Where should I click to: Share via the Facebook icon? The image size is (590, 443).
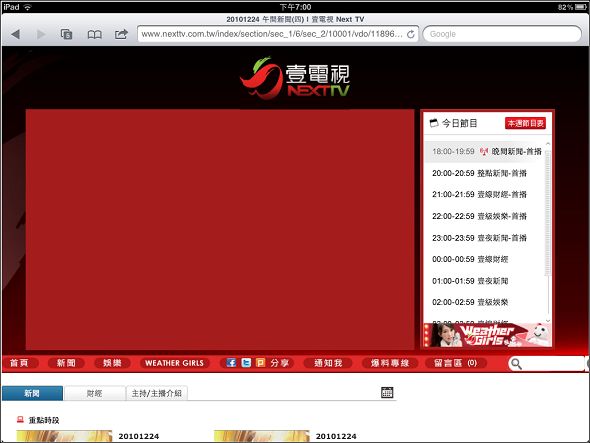click(x=231, y=363)
